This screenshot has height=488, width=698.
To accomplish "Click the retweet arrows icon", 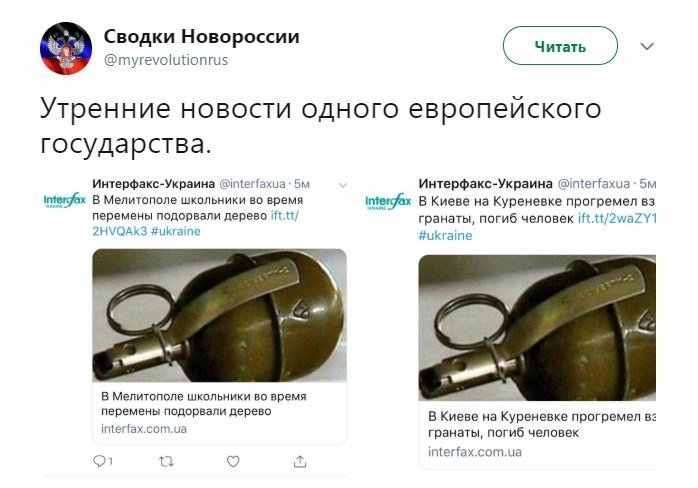I will point(166,461).
